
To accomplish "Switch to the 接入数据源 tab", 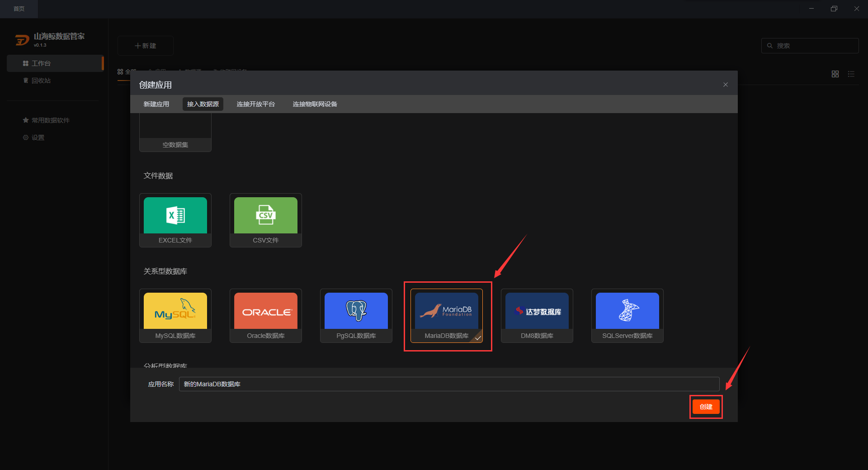I will [x=203, y=104].
